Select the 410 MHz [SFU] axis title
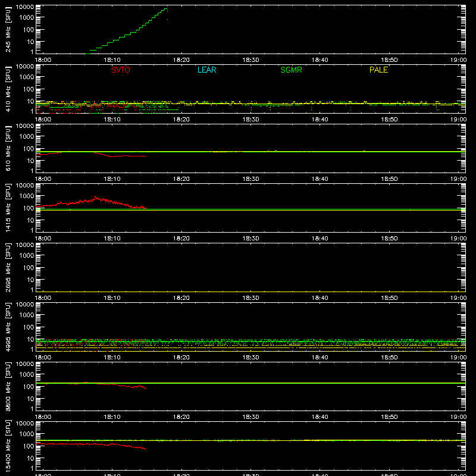 tap(8, 89)
